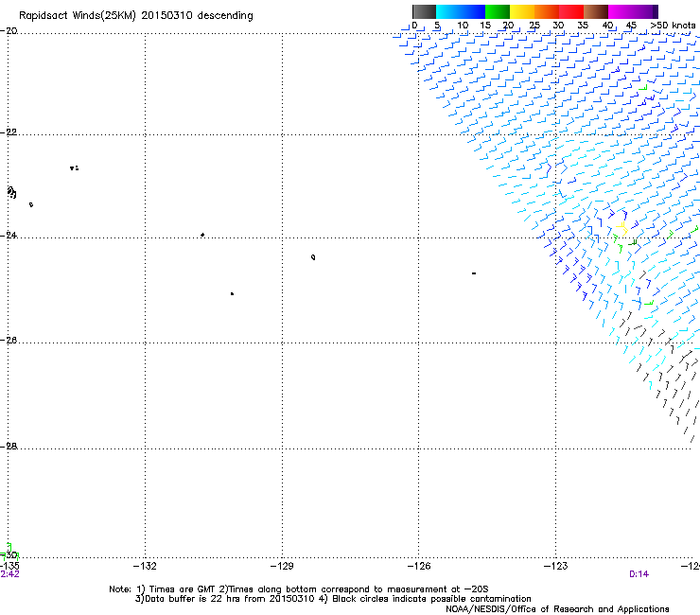Click the note line starting 'Note: 1) Times are GMT'
This screenshot has height=615, width=700.
299,589
